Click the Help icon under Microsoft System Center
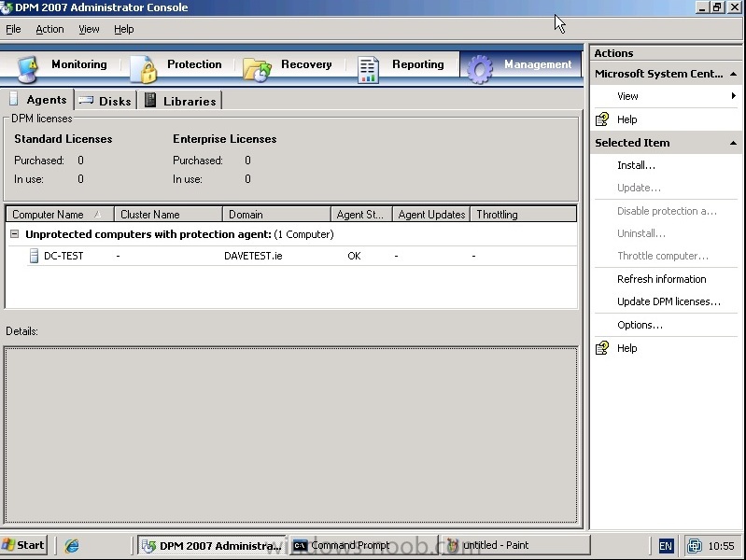Viewport: 746px width, 560px height. (602, 119)
